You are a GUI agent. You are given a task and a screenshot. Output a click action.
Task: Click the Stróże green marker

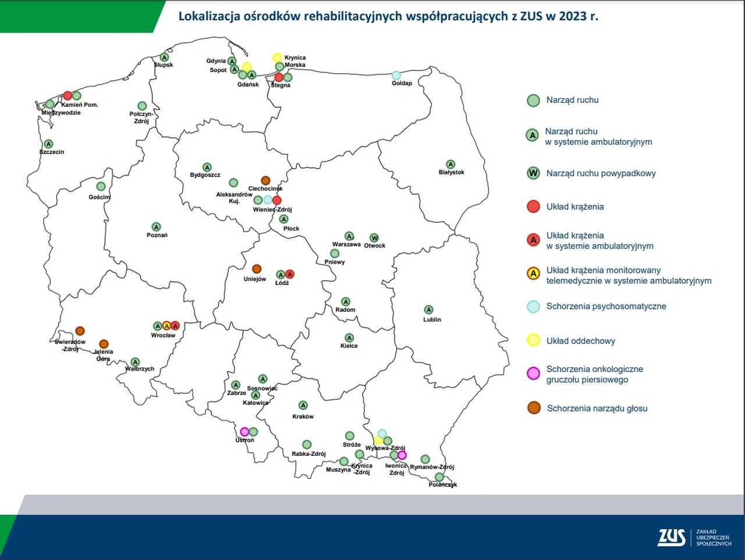[x=350, y=436]
